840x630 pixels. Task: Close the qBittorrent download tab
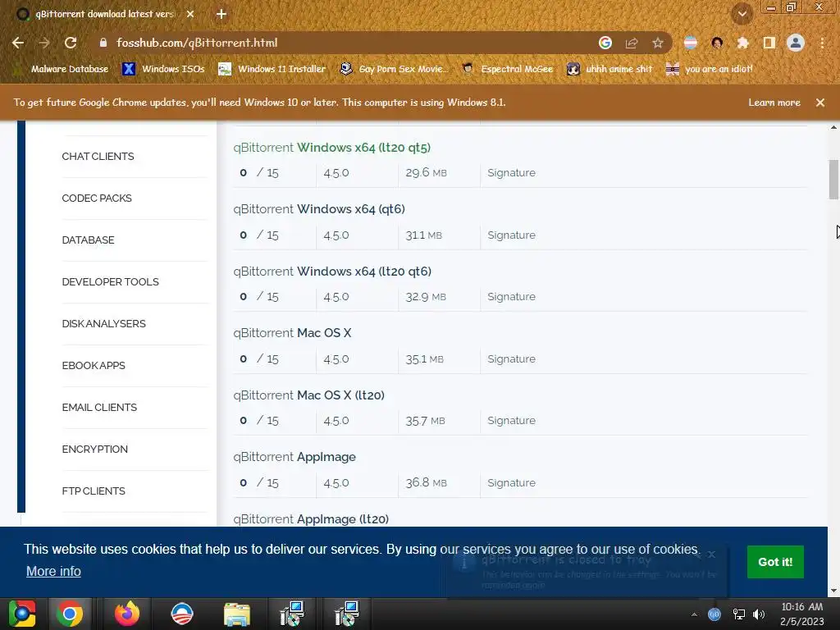pyautogui.click(x=190, y=14)
